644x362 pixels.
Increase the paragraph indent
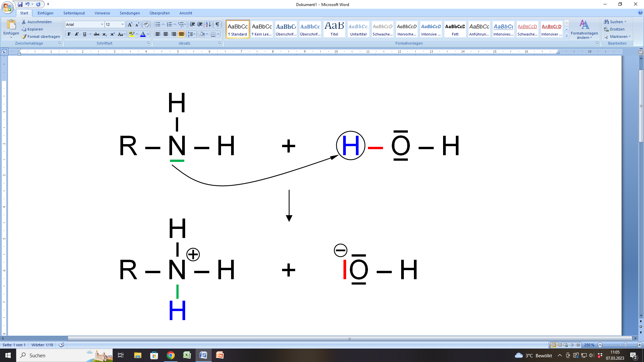(x=200, y=24)
